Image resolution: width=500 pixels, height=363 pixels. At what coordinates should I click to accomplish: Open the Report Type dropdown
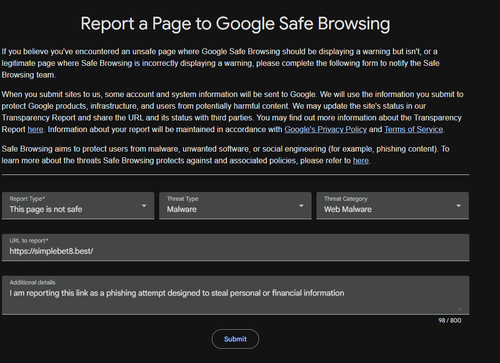[78, 205]
